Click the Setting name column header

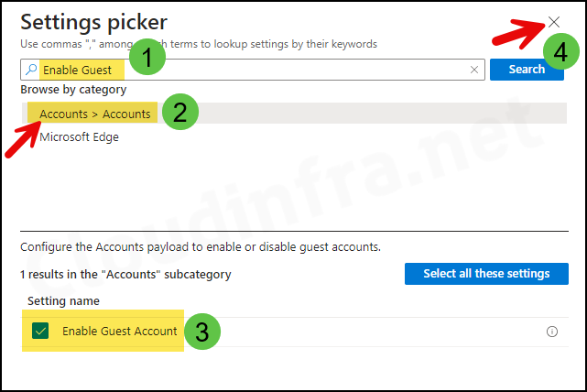tap(63, 301)
